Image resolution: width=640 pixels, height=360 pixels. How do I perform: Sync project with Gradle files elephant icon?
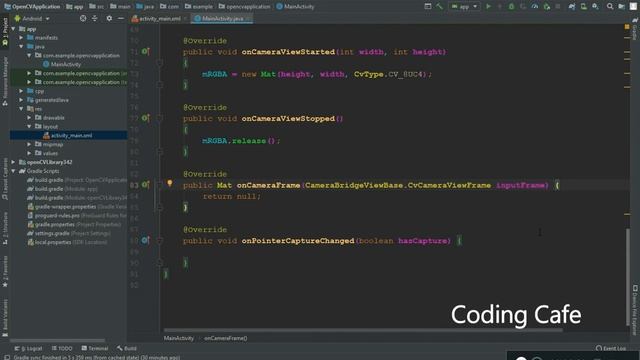click(x=572, y=7)
